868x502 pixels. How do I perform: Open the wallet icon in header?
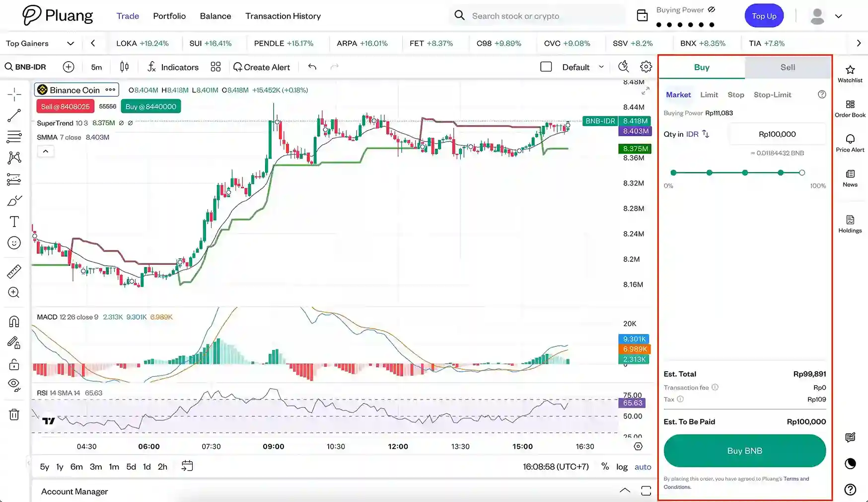point(642,15)
